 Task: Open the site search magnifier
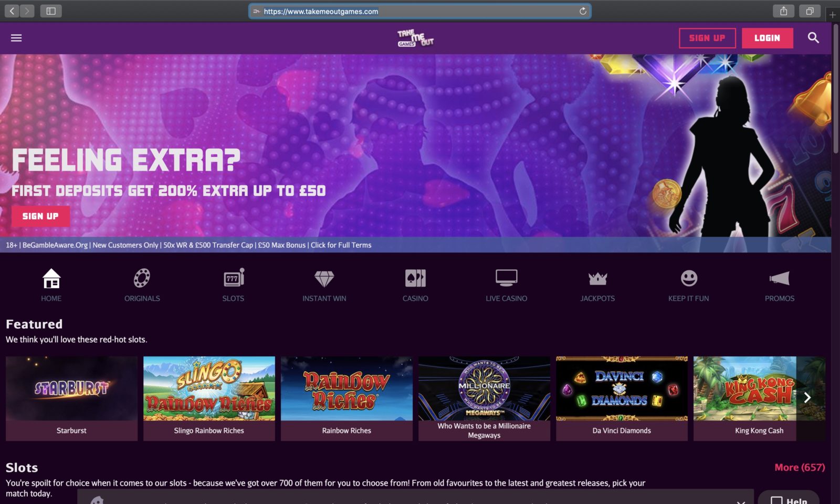813,38
